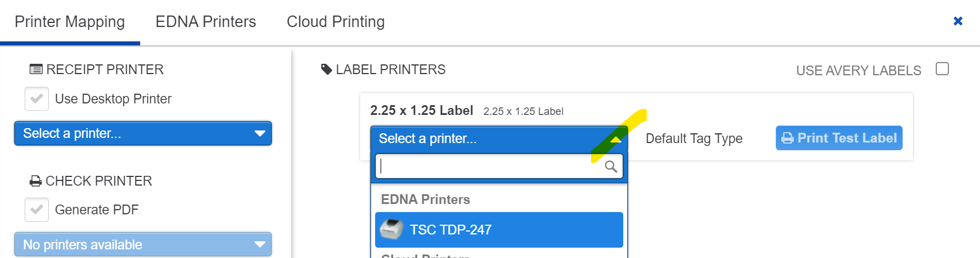
Task: Click the TSC TDP-247 printer icon
Action: pyautogui.click(x=392, y=230)
